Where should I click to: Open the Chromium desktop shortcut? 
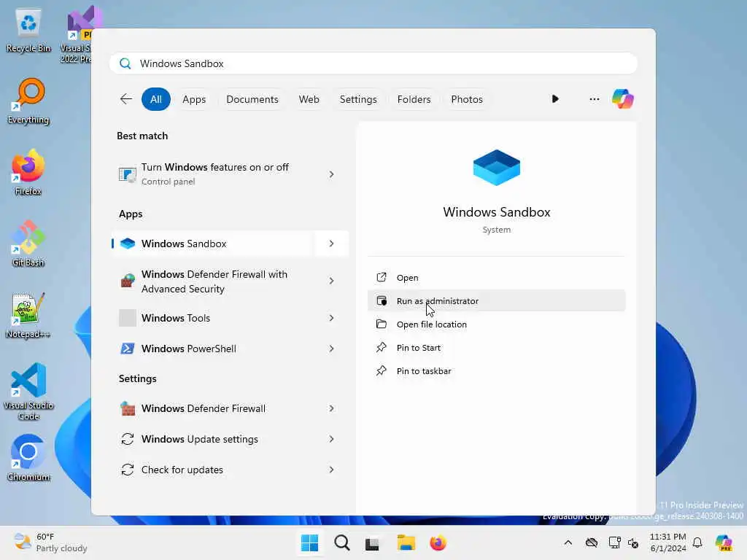[x=28, y=458]
